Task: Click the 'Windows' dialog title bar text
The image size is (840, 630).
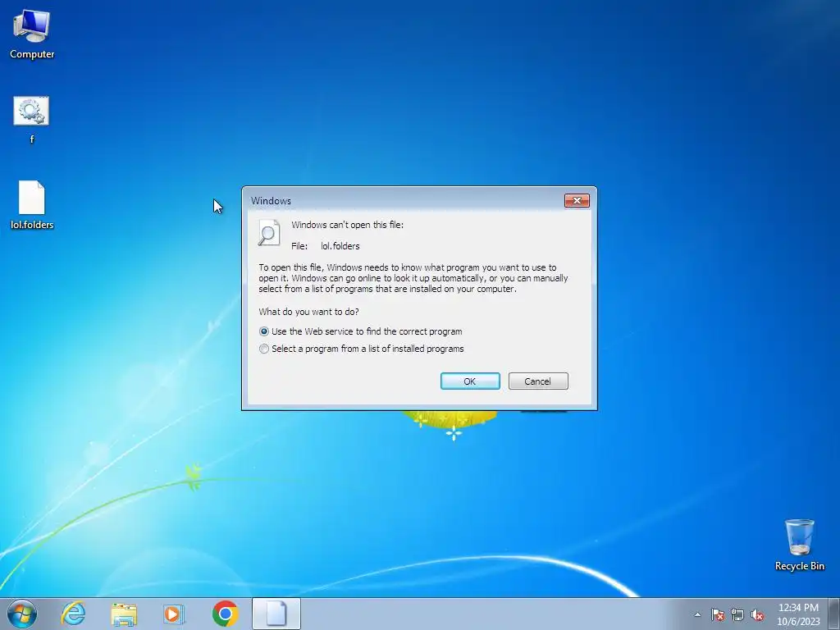Action: coord(271,201)
